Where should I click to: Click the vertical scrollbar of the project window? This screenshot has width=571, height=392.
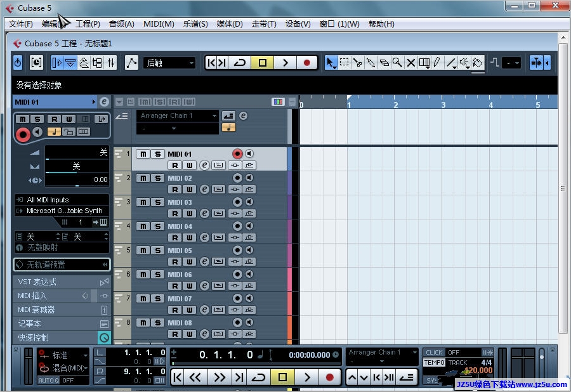[x=563, y=188]
